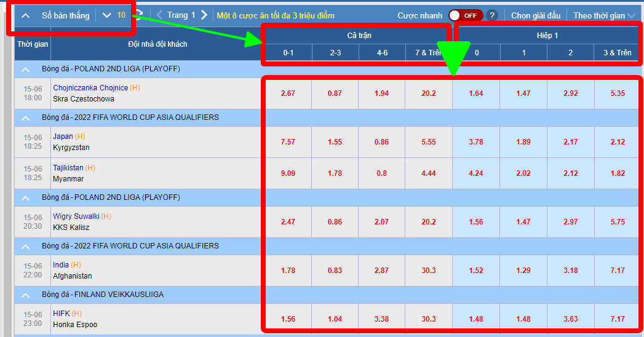644x337 pixels.
Task: Select odds 7.57 for Japan full-match 0-1 goals
Action: (288, 142)
